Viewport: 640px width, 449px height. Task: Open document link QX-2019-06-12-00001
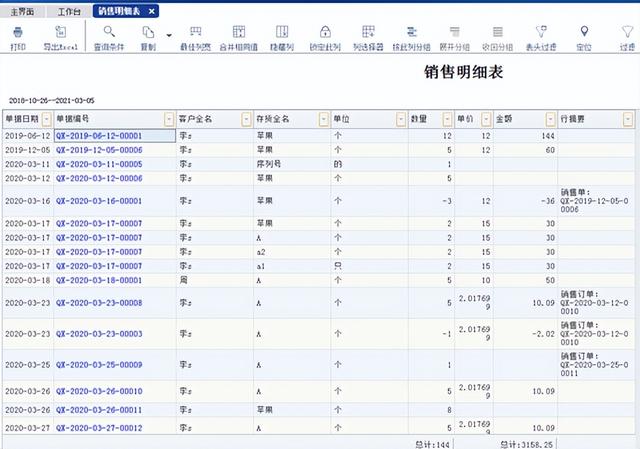pos(98,135)
